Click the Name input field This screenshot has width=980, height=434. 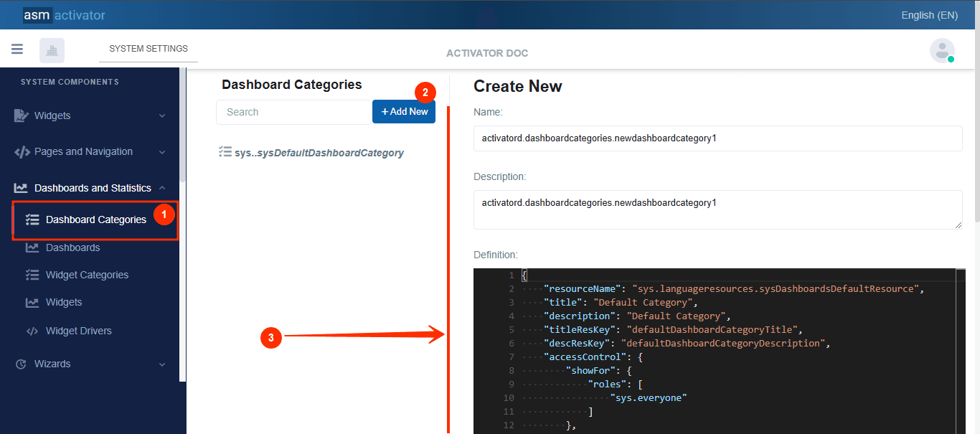[717, 138]
